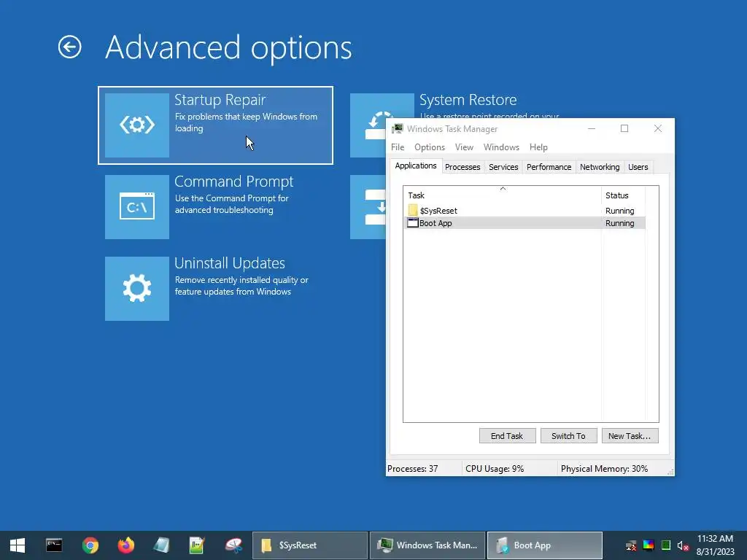Open the paint palette taskbar icon

tap(233, 545)
